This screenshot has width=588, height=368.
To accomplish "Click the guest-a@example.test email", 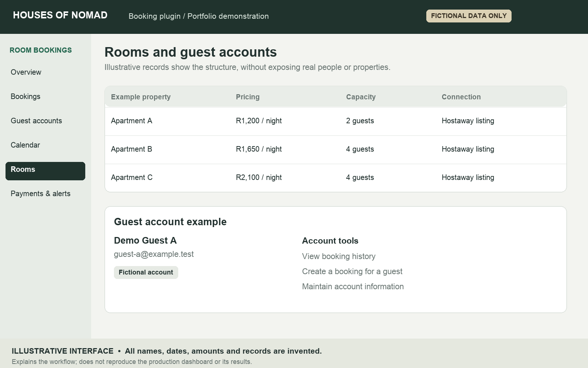I will (x=154, y=254).
